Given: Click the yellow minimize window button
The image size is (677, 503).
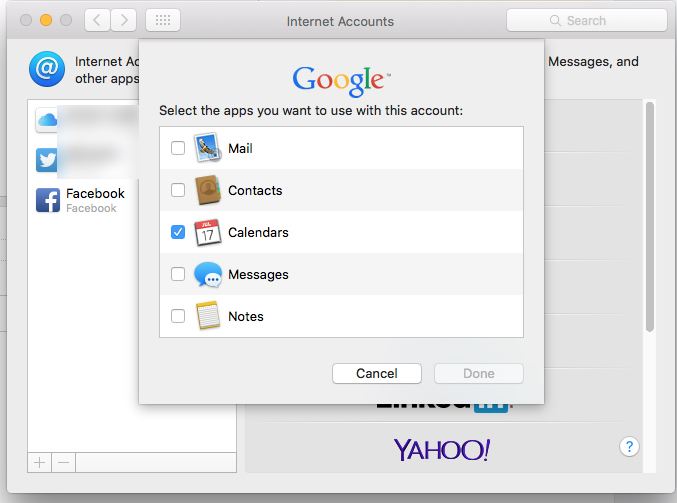Looking at the screenshot, I should pyautogui.click(x=46, y=20).
